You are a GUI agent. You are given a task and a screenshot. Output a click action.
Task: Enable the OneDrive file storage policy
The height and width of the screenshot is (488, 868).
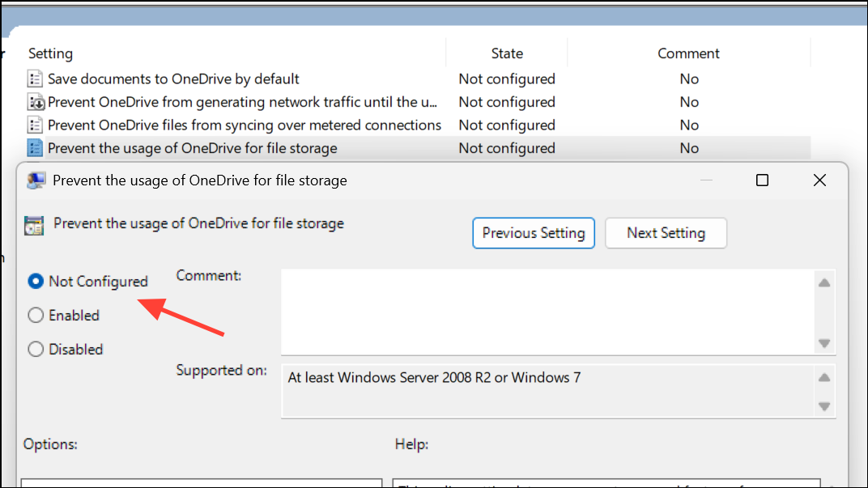tap(35, 316)
